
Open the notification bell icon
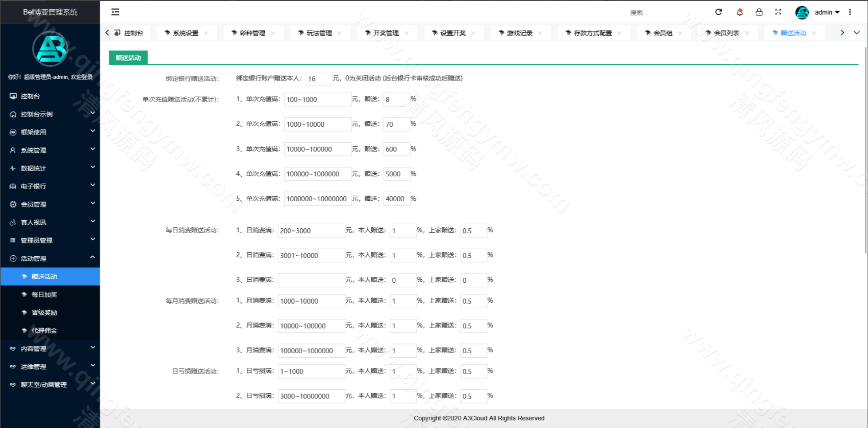[x=739, y=12]
